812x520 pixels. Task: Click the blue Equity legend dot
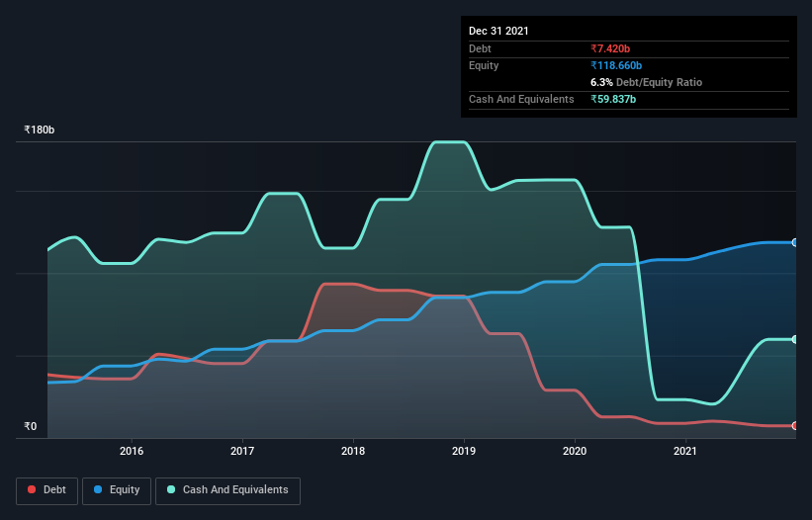98,489
